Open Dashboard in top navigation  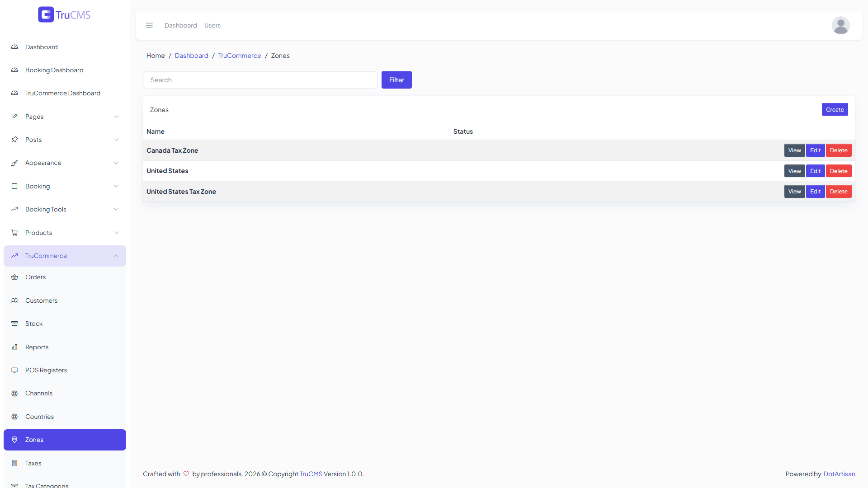pyautogui.click(x=181, y=25)
